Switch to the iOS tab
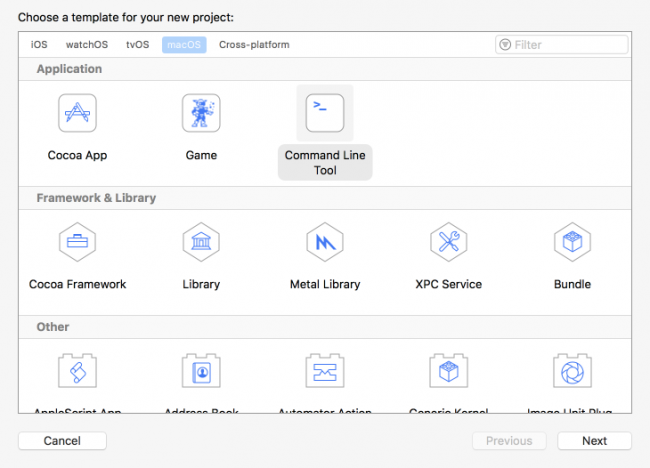 (x=39, y=44)
